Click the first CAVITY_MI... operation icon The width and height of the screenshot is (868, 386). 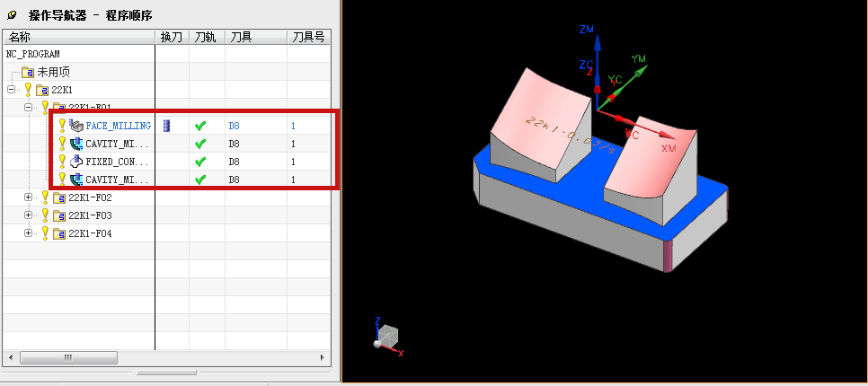[76, 144]
